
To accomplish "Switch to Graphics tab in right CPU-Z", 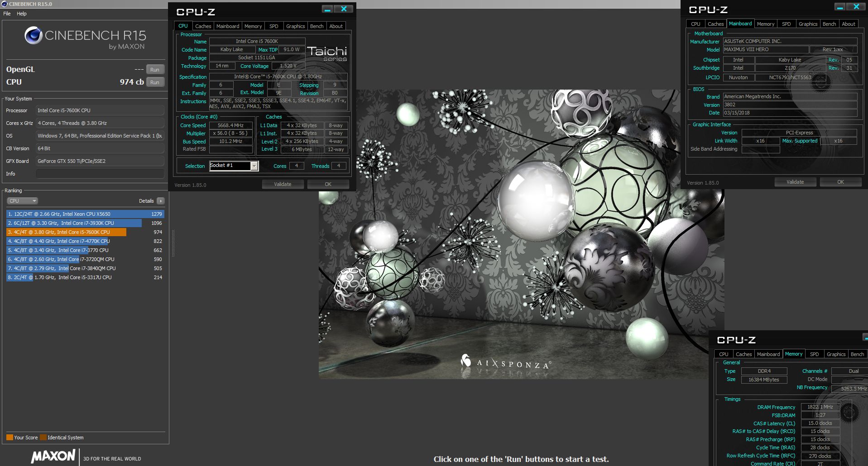I will 808,24.
